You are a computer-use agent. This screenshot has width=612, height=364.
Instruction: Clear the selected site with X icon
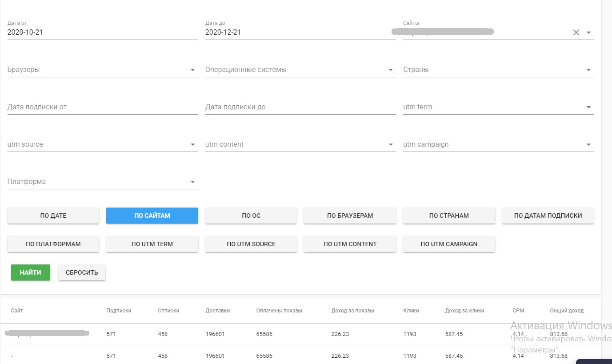pyautogui.click(x=576, y=32)
